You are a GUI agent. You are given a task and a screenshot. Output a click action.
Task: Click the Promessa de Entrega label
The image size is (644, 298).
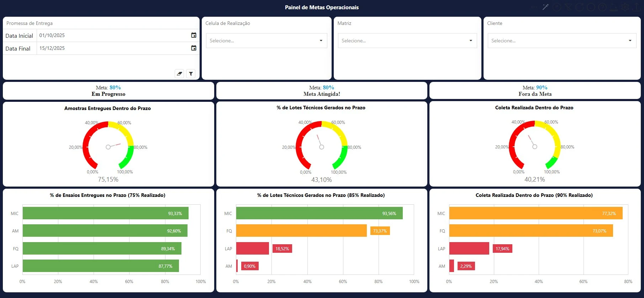(30, 23)
